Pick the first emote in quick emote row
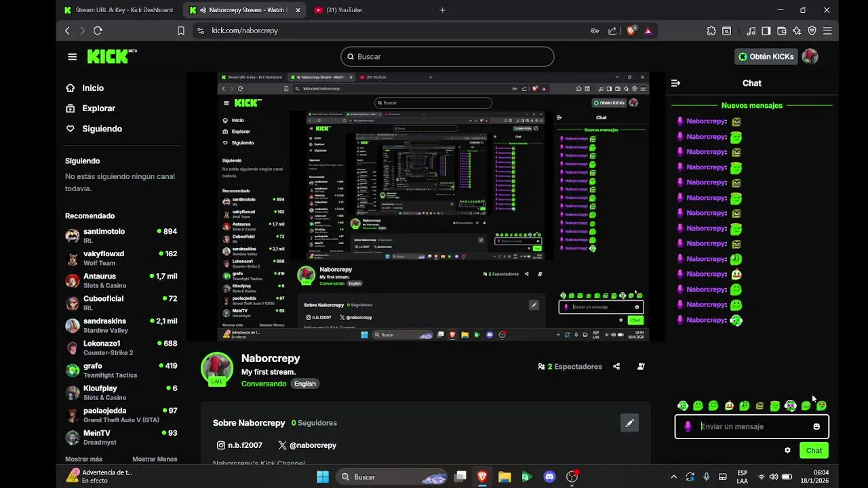 coord(683,405)
